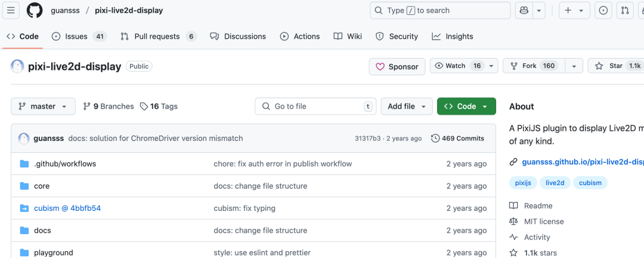Screen dimensions: 644x258
Task: Open the issues inbox circle icon
Action: pyautogui.click(x=603, y=11)
